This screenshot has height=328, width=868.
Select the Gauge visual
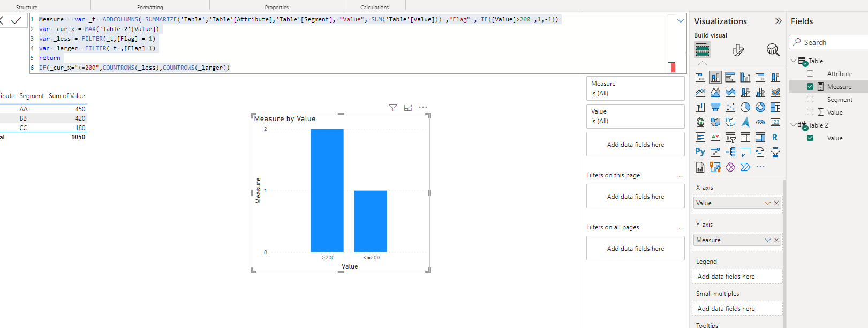pos(760,122)
